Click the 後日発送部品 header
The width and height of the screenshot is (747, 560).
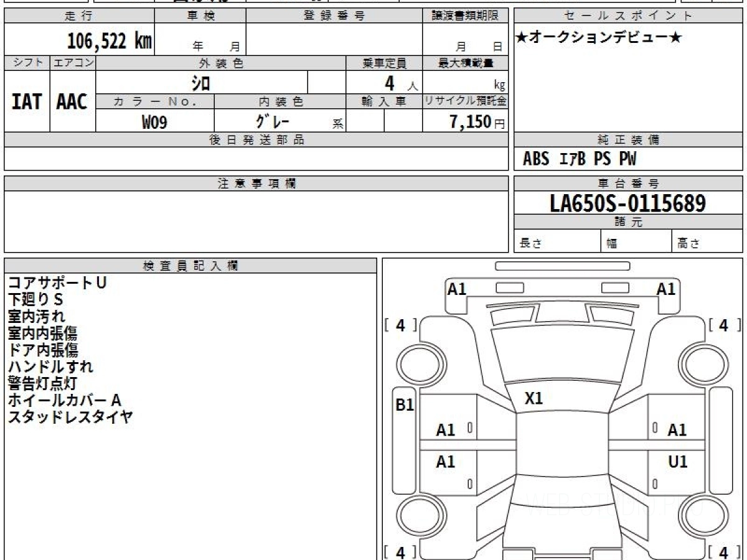pyautogui.click(x=256, y=140)
